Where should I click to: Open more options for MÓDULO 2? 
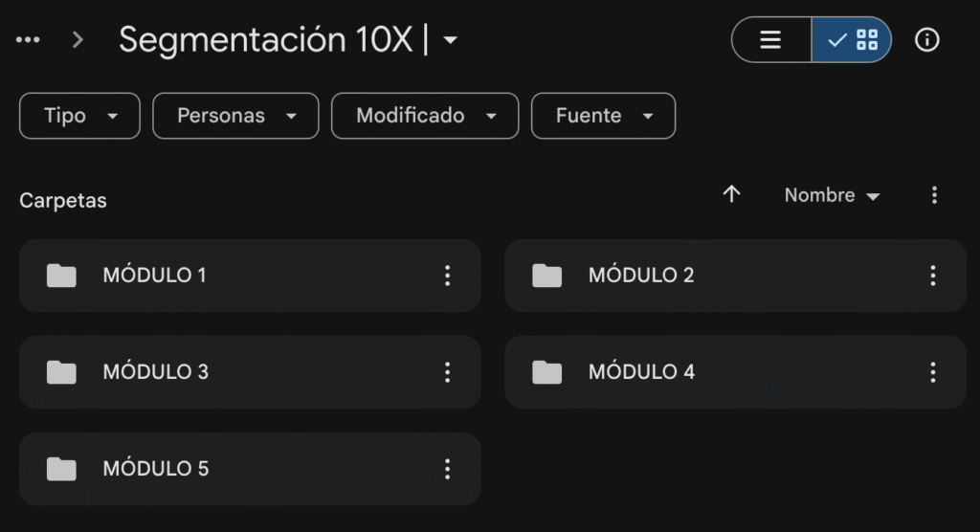933,276
